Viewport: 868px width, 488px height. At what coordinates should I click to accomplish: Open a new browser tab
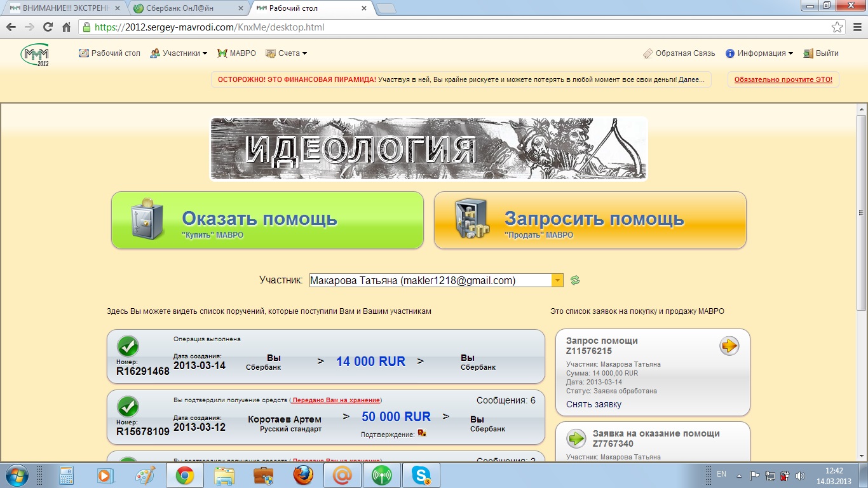click(386, 8)
